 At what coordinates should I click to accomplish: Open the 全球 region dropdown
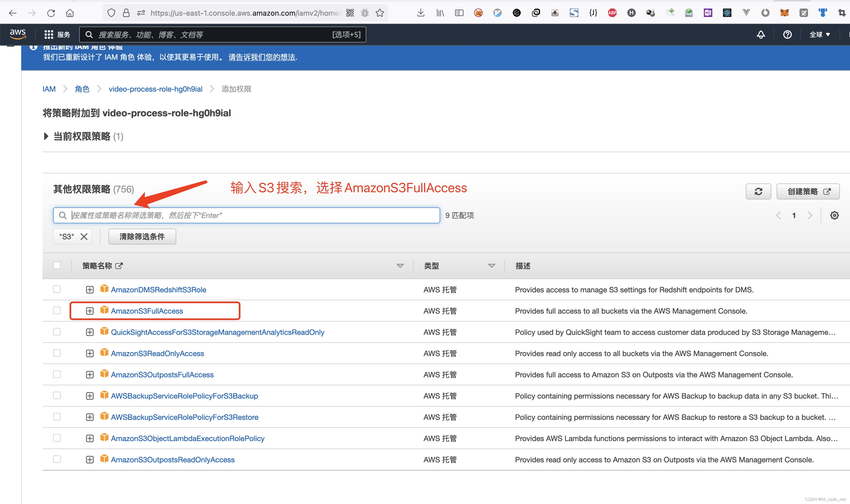point(819,34)
